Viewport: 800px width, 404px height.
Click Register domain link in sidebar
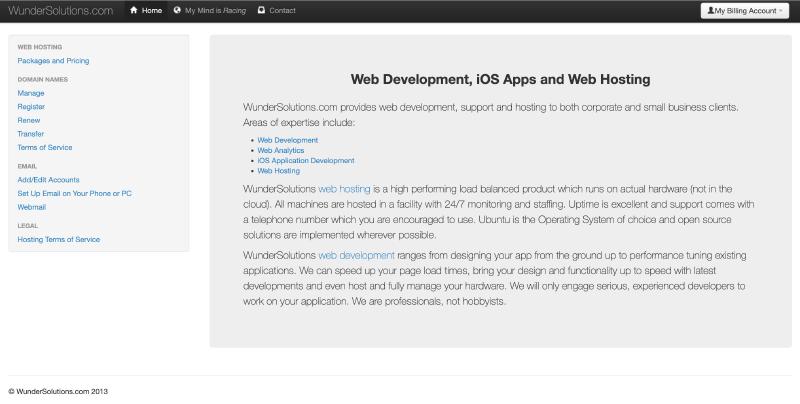31,106
